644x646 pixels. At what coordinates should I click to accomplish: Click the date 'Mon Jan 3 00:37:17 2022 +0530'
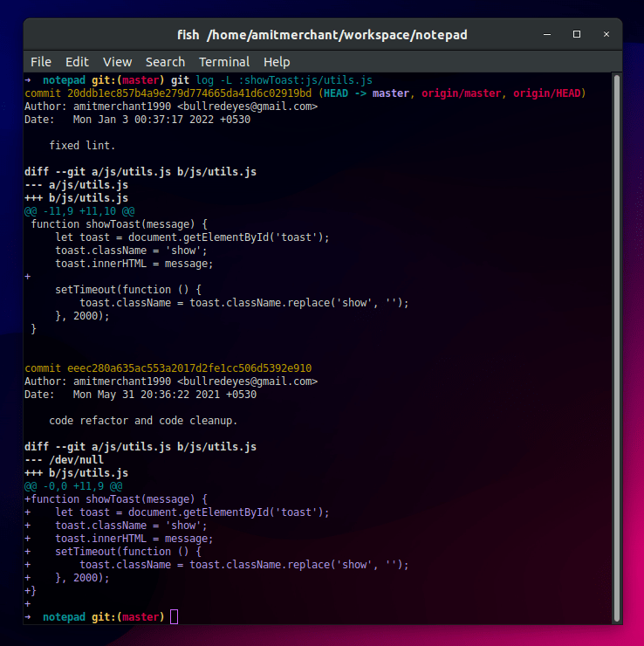[x=161, y=120]
